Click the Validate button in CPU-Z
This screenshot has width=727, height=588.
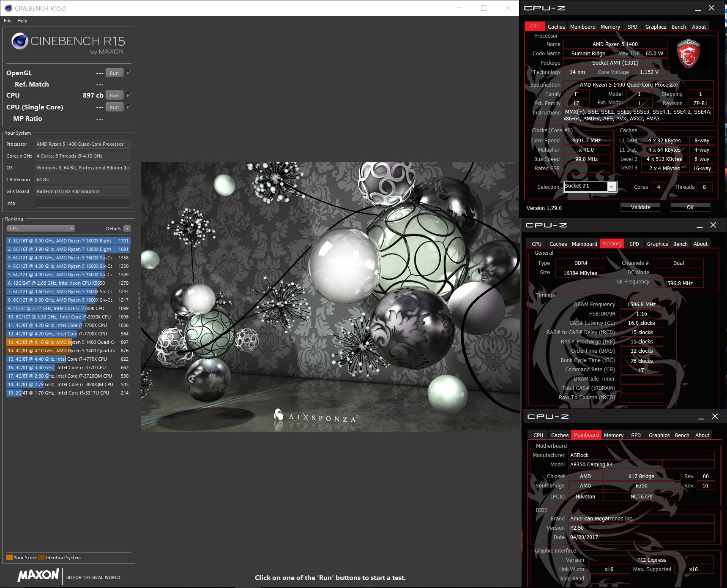tap(641, 207)
